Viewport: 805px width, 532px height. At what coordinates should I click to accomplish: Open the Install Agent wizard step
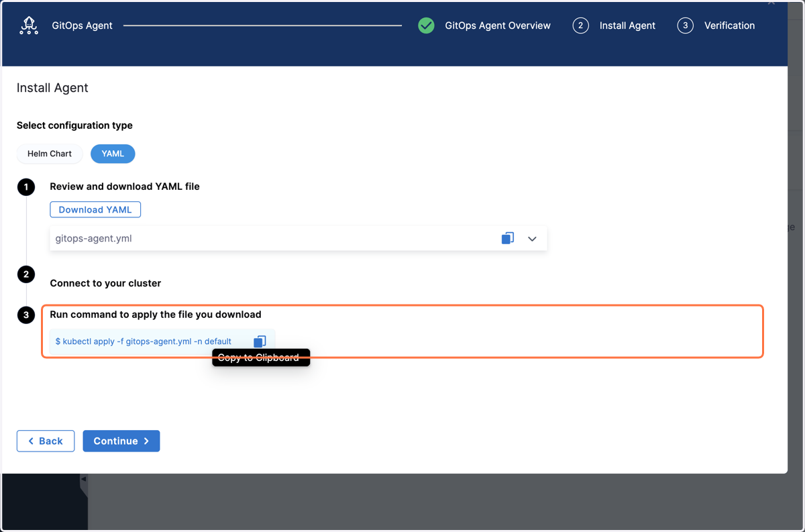pos(627,25)
